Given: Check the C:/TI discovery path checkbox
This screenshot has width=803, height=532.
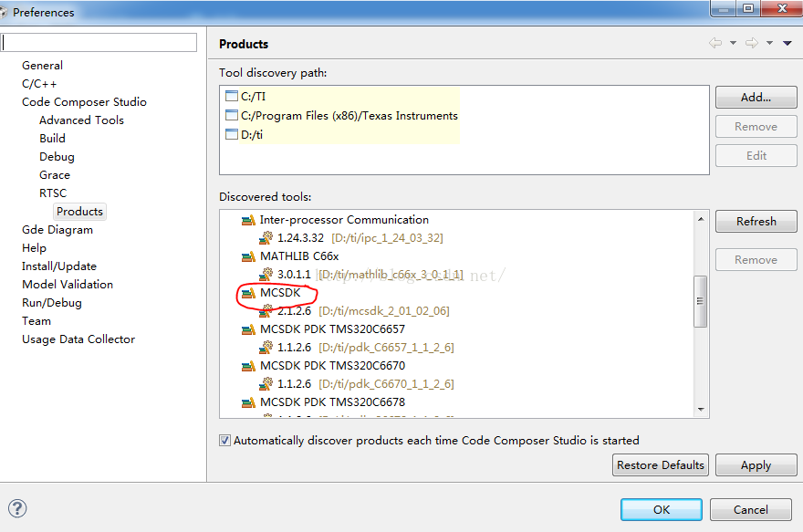Looking at the screenshot, I should [x=232, y=96].
